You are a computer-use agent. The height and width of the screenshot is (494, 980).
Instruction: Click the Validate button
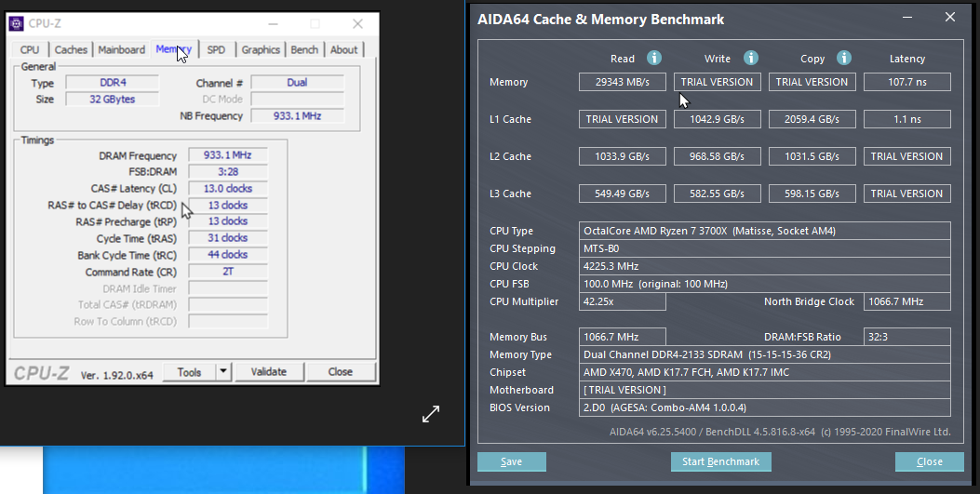[x=269, y=371]
